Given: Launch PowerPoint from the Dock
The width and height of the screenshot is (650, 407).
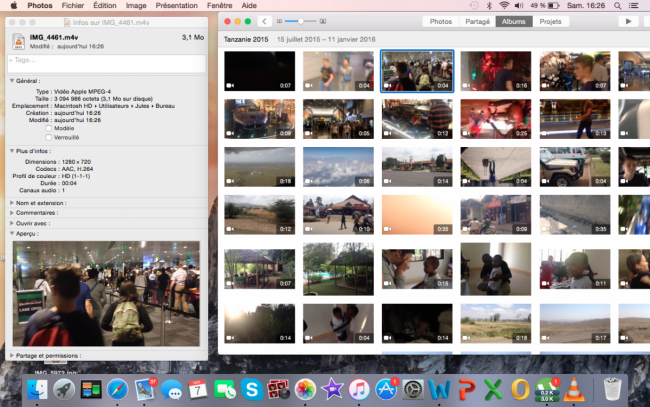Looking at the screenshot, I should [466, 389].
